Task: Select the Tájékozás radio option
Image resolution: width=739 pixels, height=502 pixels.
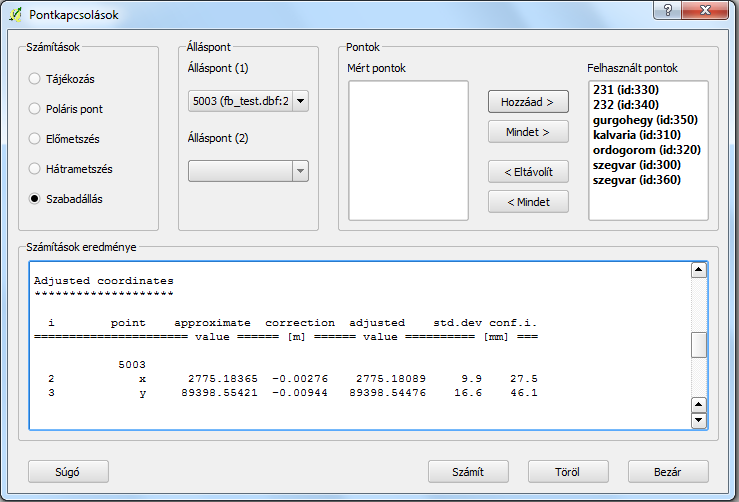Action: (36, 78)
